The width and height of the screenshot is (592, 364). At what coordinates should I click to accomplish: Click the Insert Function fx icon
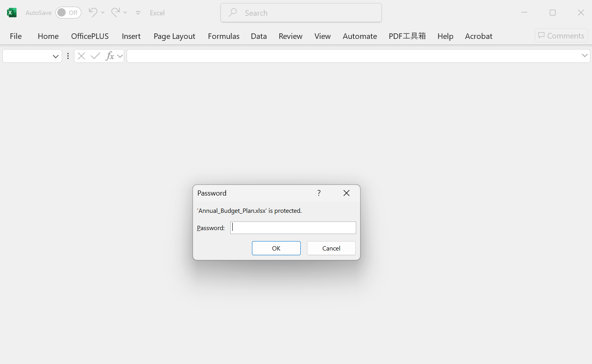click(110, 56)
